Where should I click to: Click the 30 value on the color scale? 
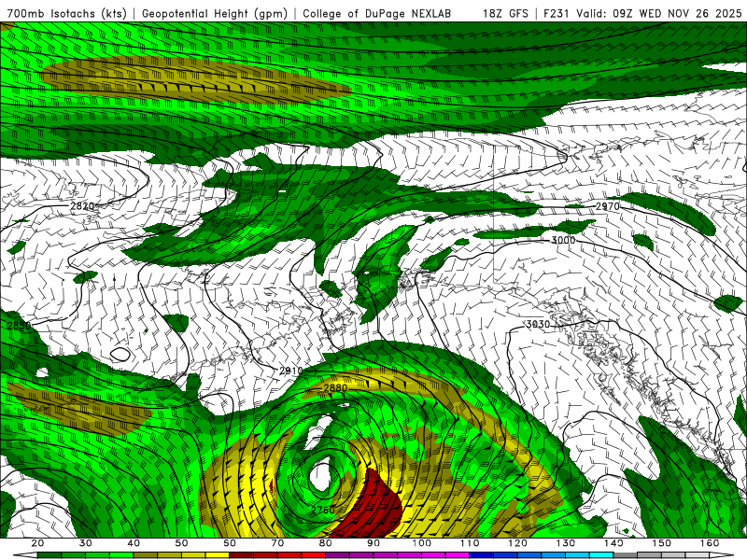point(86,543)
